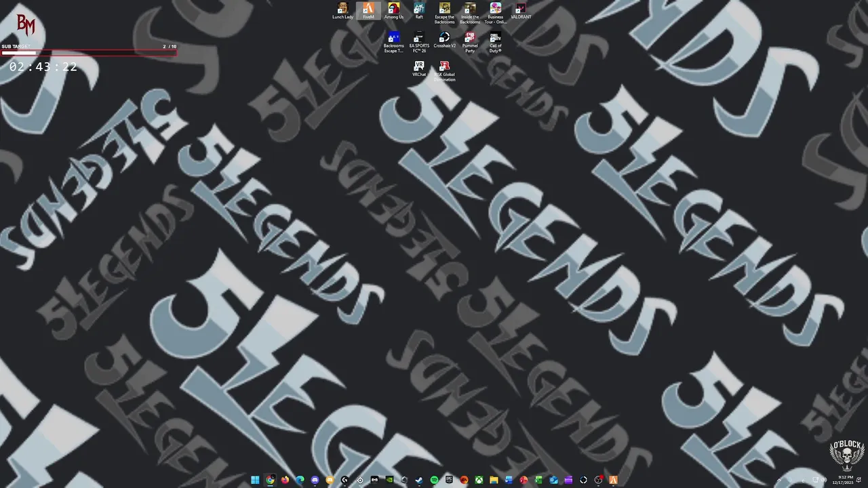Launch Inside the Backrooms shortcut
Screen dimensions: 868x488
click(470, 13)
